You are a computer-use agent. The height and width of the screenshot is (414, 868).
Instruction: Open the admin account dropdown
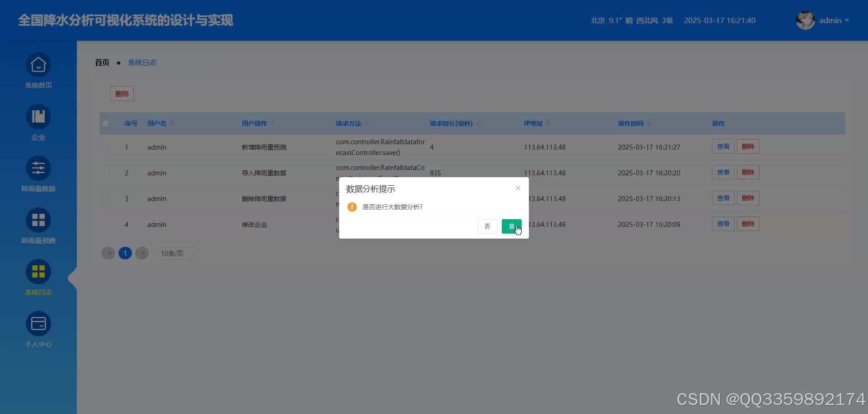(x=833, y=20)
